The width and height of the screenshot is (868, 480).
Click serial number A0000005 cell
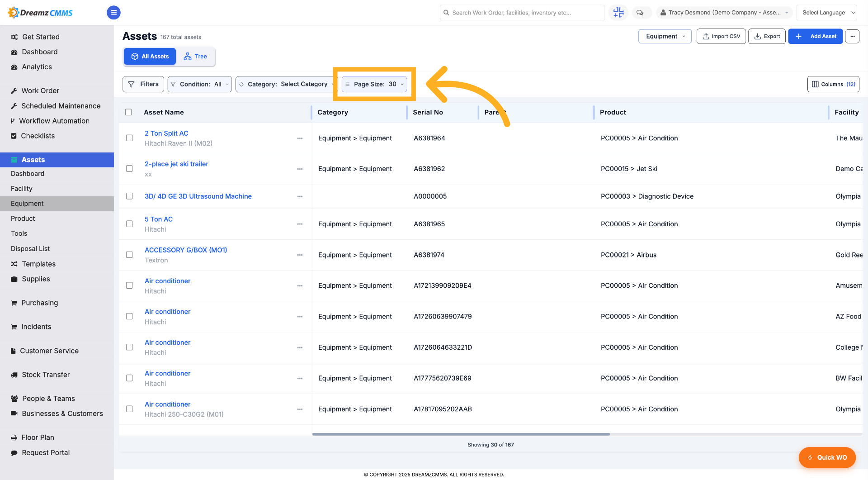(x=430, y=196)
